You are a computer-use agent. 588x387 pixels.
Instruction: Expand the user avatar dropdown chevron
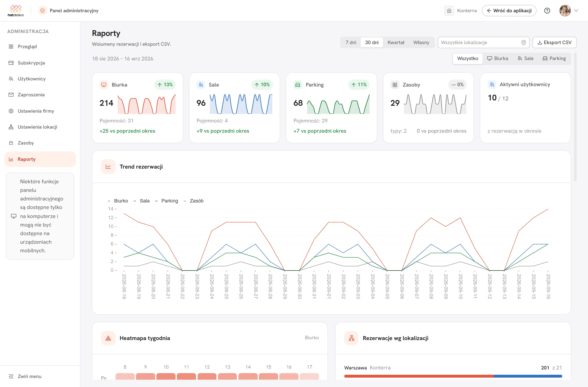[576, 11]
